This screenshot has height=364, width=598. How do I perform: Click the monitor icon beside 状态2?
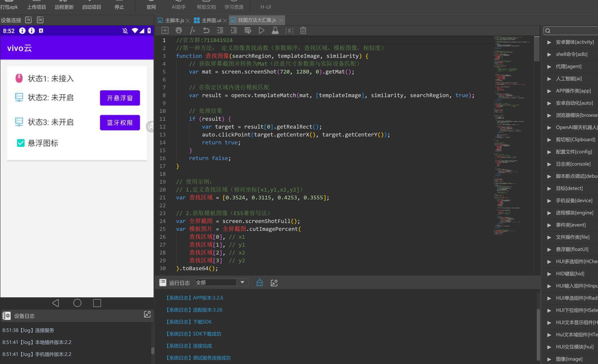(19, 97)
